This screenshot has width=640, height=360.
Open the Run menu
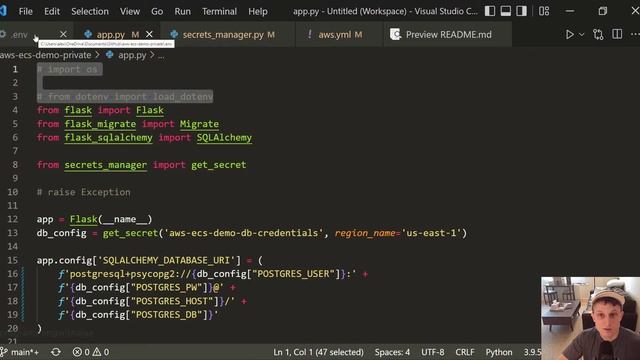[182, 11]
